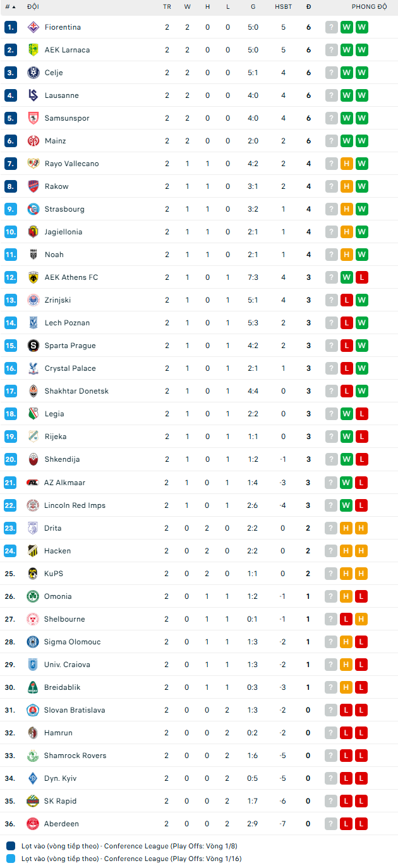Screen dimensions: 398x868
Task: Select the Fiorentina club crest
Action: click(x=33, y=27)
